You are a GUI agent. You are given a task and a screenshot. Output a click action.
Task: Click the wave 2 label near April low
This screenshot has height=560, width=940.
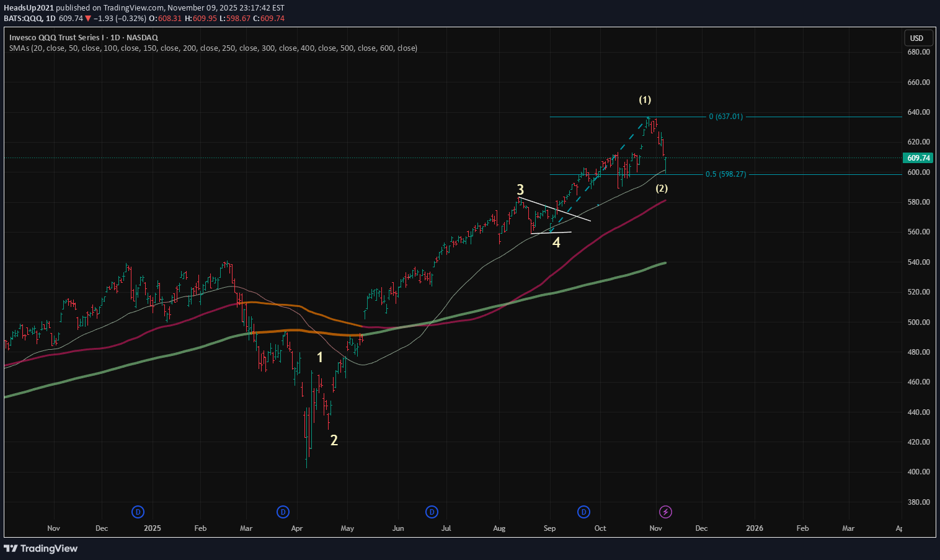[334, 440]
